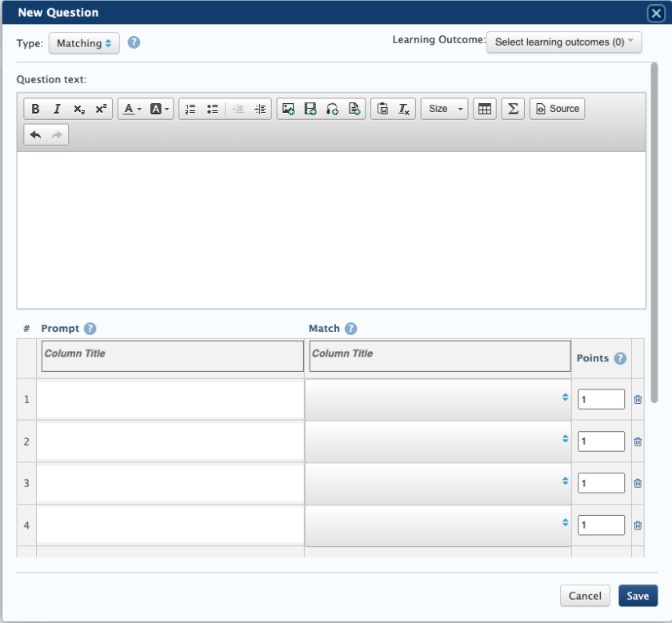672x623 pixels.
Task: Insert a bulleted list
Action: pos(212,110)
